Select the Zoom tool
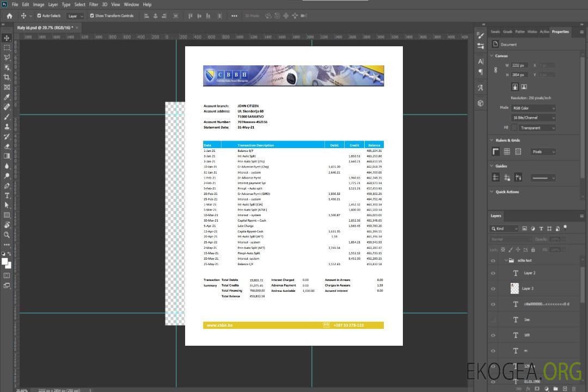This screenshot has height=392, width=588. click(7, 235)
